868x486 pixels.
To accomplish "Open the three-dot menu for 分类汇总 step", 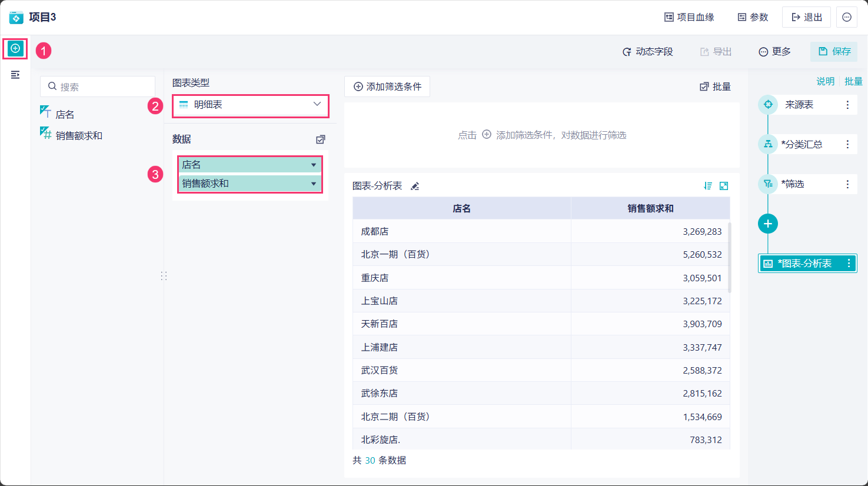I will [847, 144].
